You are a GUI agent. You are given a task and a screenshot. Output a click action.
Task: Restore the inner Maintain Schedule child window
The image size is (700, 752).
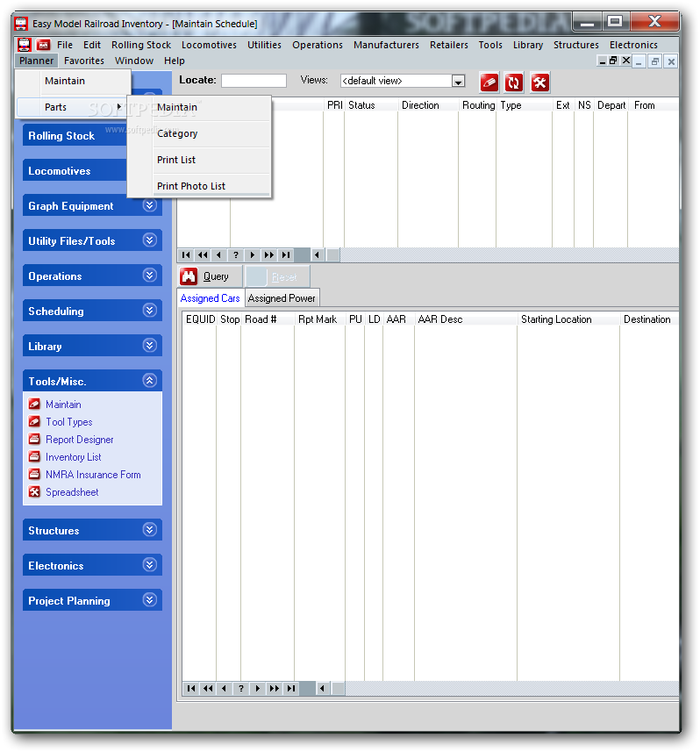pyautogui.click(x=613, y=61)
